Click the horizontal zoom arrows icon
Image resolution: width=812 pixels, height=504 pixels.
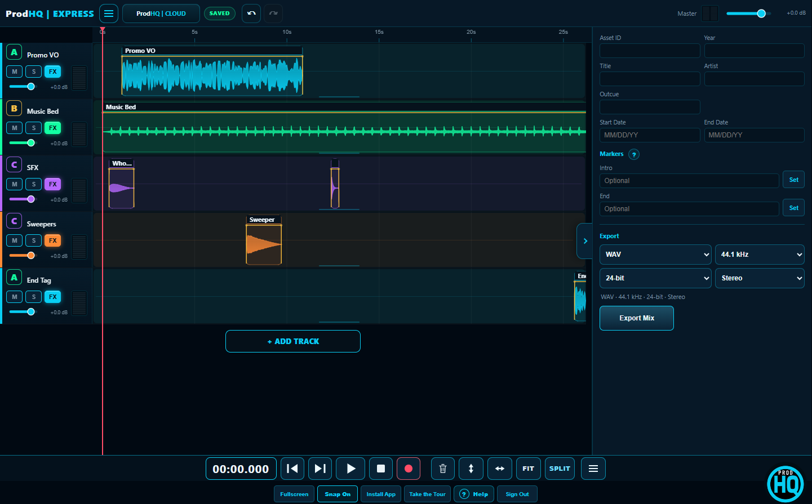(x=500, y=469)
